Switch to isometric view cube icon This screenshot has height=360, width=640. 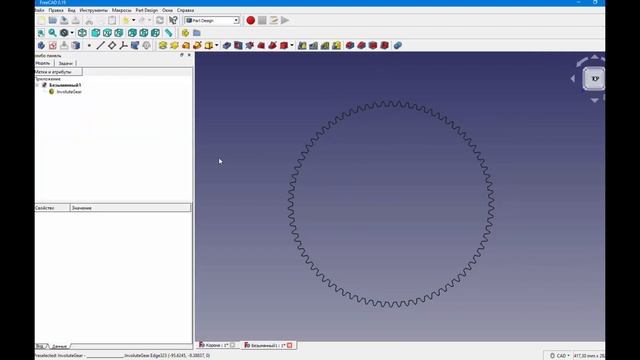click(x=82, y=33)
